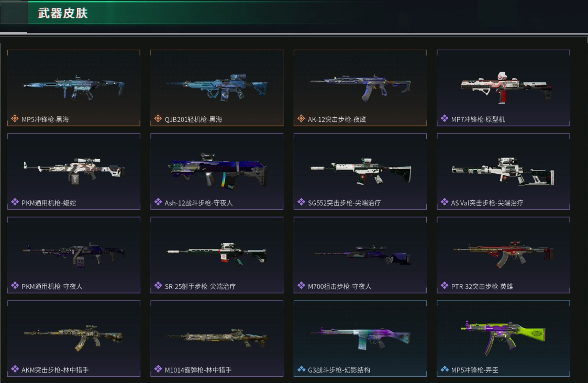Viewport: 588px width, 383px height.
Task: Click purple rarity icon beside Ash-12战斗步枪-守夜人
Action: 158,202
